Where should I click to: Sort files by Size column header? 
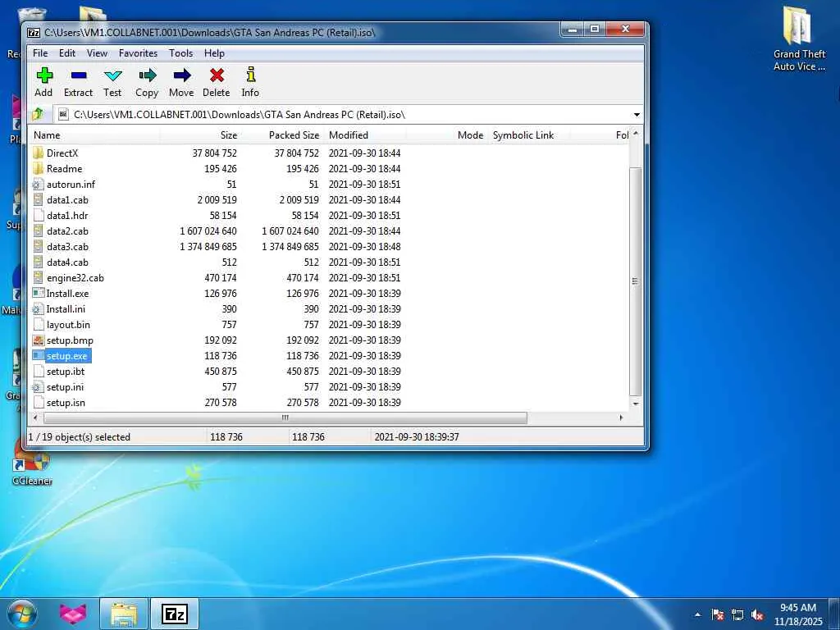click(x=228, y=135)
